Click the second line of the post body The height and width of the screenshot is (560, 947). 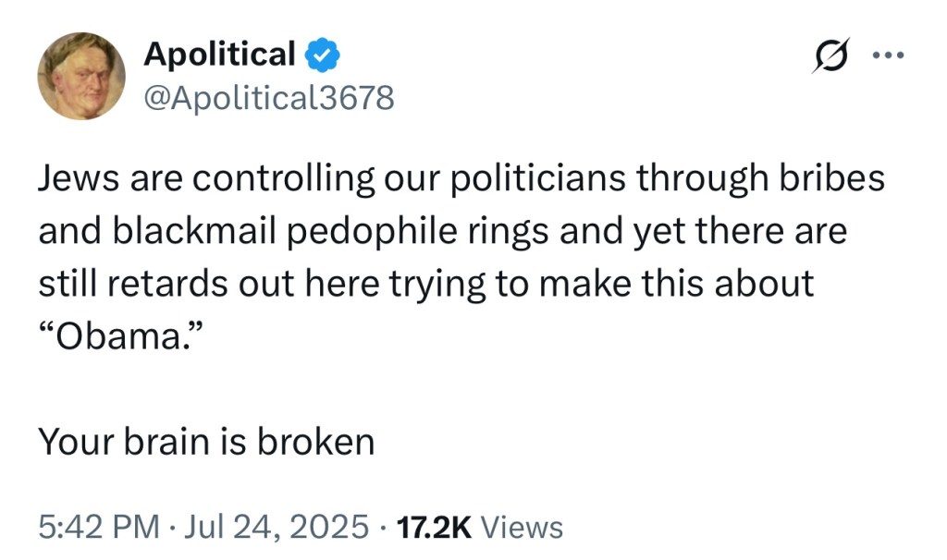[x=442, y=232]
